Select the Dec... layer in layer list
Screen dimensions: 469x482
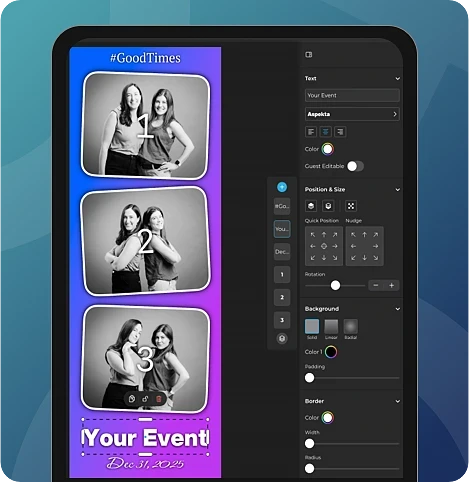point(282,252)
